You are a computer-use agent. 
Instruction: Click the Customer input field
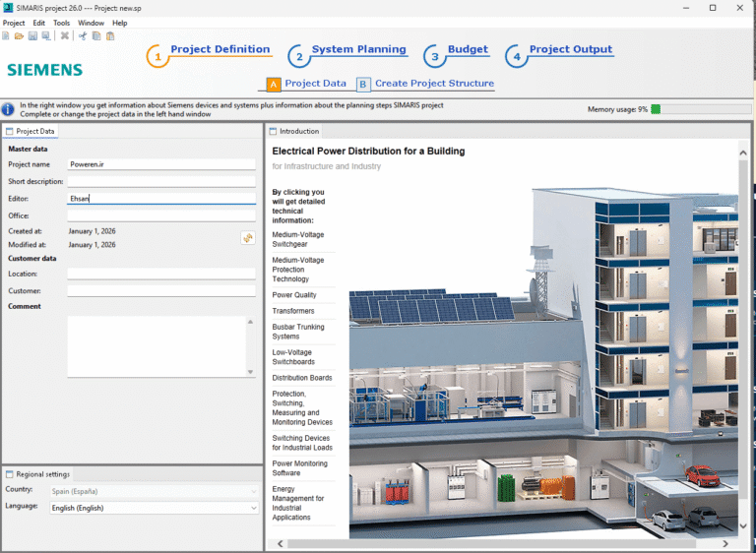point(161,290)
